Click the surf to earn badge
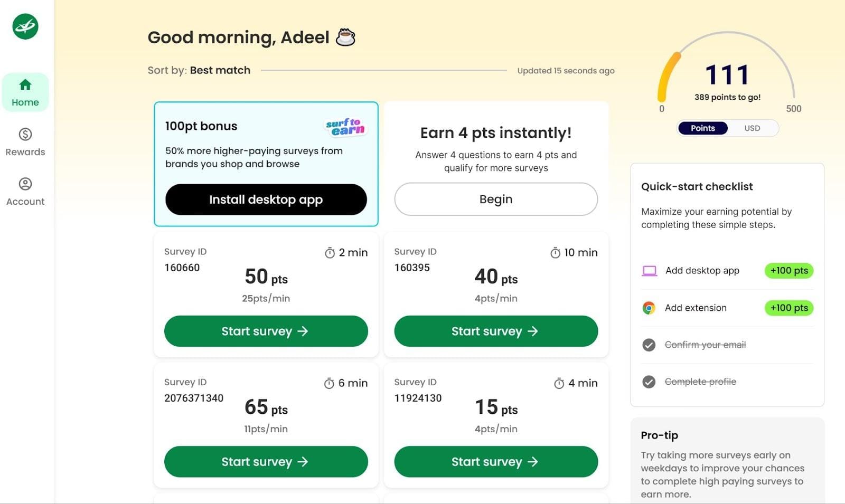Image resolution: width=845 pixels, height=504 pixels. click(x=345, y=127)
